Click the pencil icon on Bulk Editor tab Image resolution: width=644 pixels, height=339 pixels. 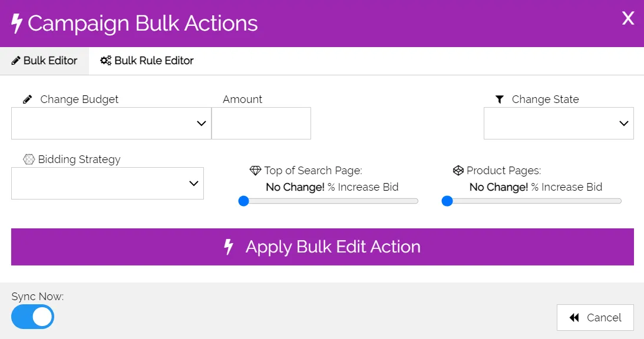pyautogui.click(x=15, y=61)
